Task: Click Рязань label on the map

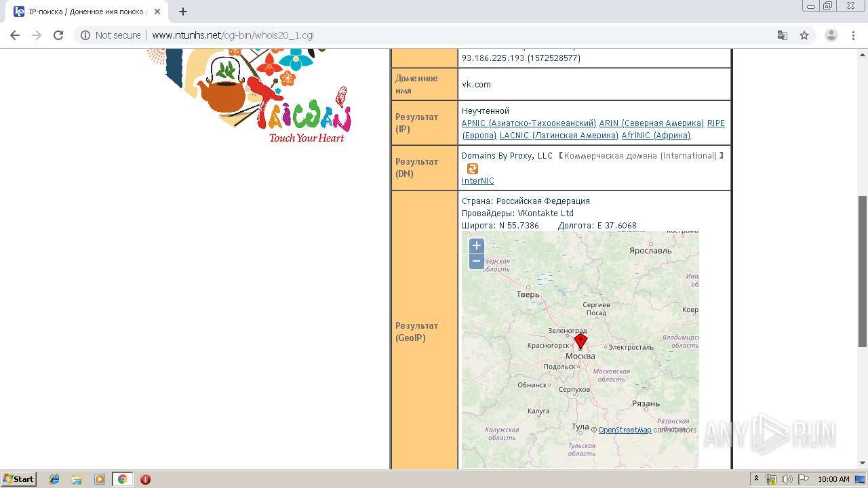Action: pyautogui.click(x=646, y=403)
